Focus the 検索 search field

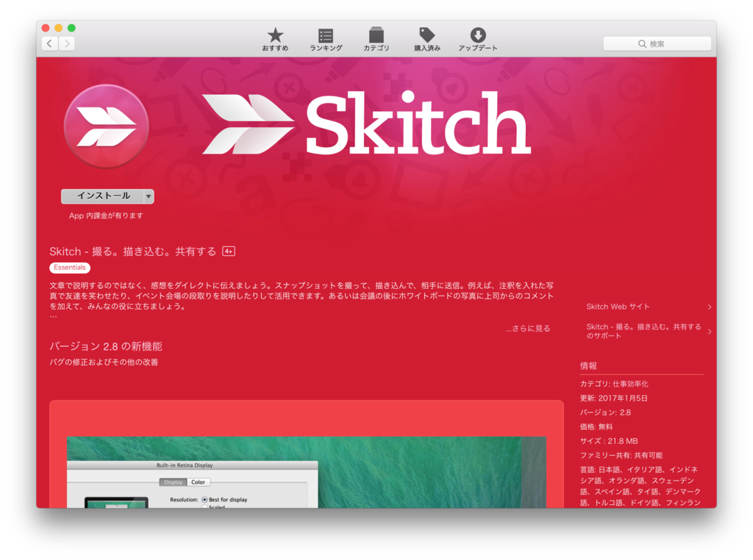tap(657, 43)
